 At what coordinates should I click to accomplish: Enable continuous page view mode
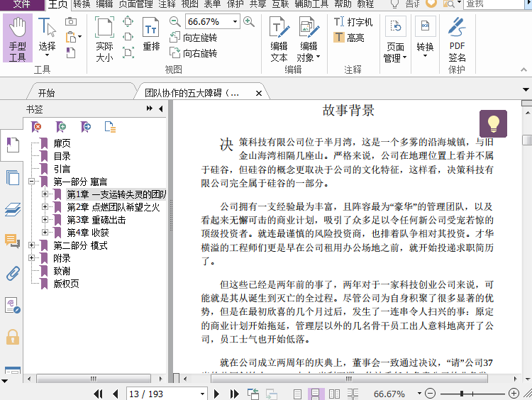[316, 394]
